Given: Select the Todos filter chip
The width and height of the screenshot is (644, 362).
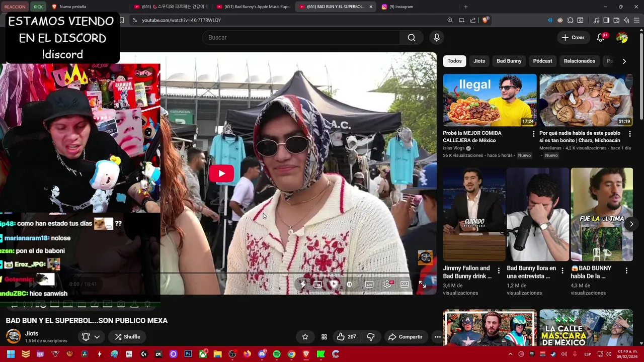Looking at the screenshot, I should [454, 61].
